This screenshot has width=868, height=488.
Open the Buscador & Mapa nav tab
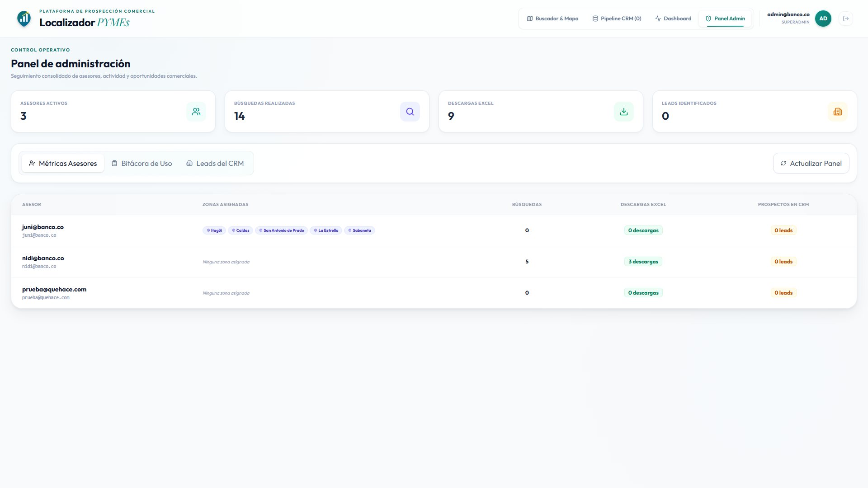tap(552, 19)
